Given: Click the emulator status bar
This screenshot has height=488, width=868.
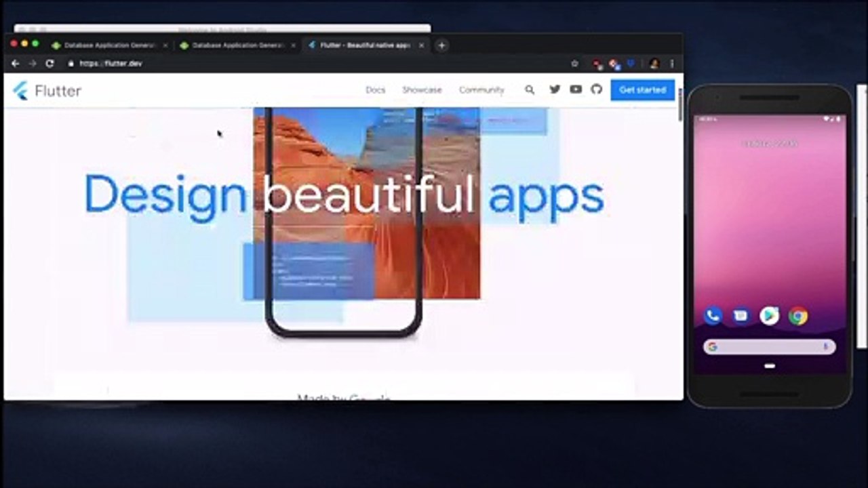Looking at the screenshot, I should 770,119.
